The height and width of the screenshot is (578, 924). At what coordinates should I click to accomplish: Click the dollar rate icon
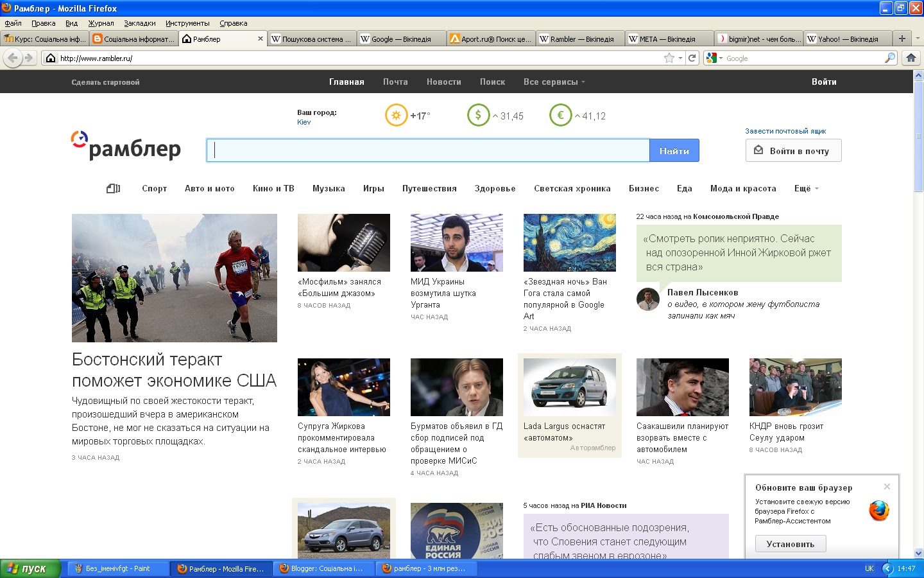[478, 116]
